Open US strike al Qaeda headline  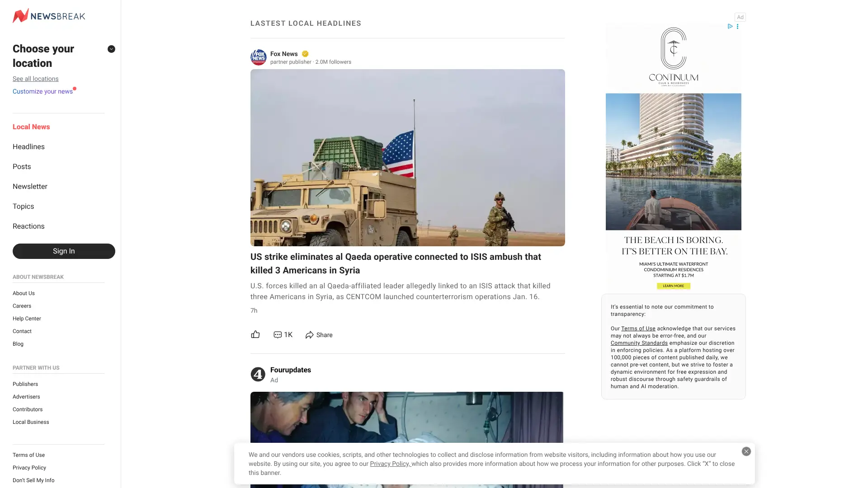tap(396, 263)
